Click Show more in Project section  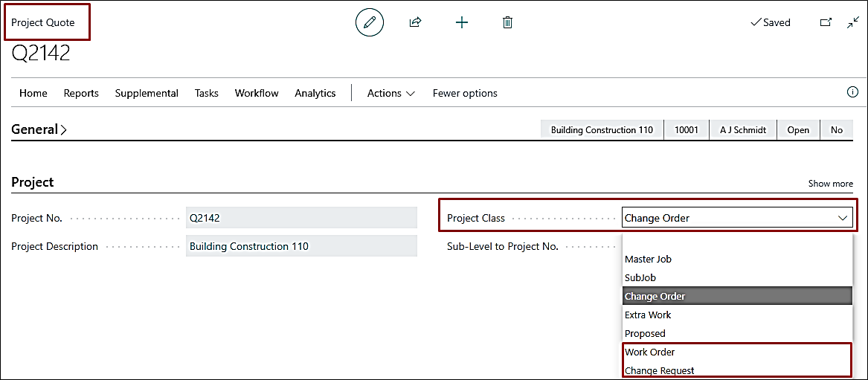[x=830, y=184]
